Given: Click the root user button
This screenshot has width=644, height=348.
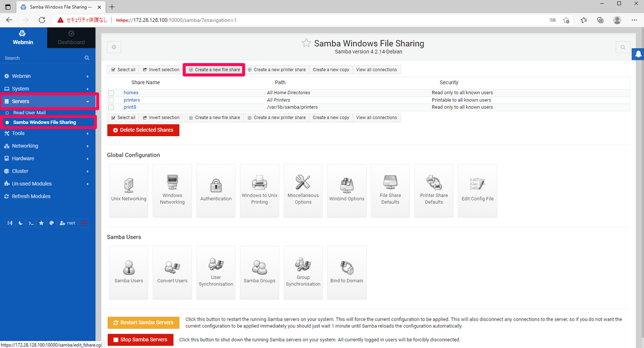Looking at the screenshot, I should [x=68, y=223].
